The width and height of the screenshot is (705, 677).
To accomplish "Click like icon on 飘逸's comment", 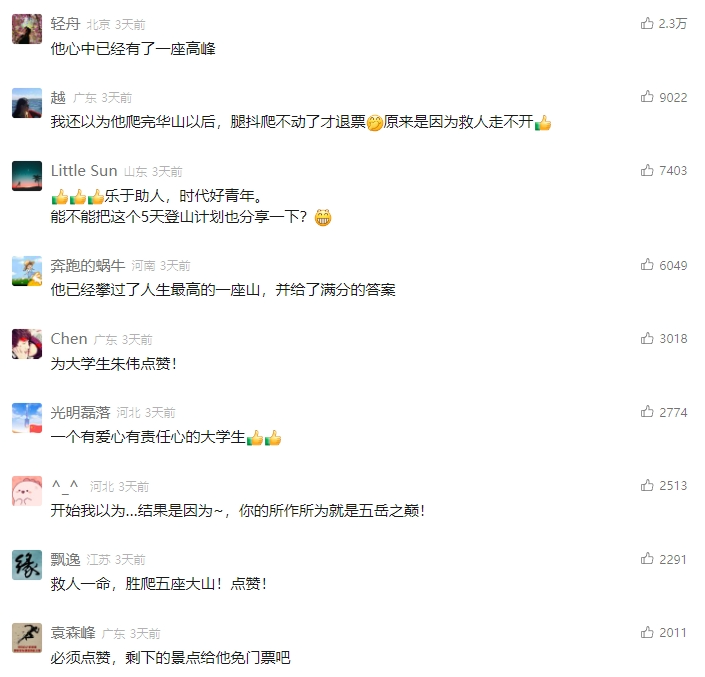I will (x=647, y=559).
